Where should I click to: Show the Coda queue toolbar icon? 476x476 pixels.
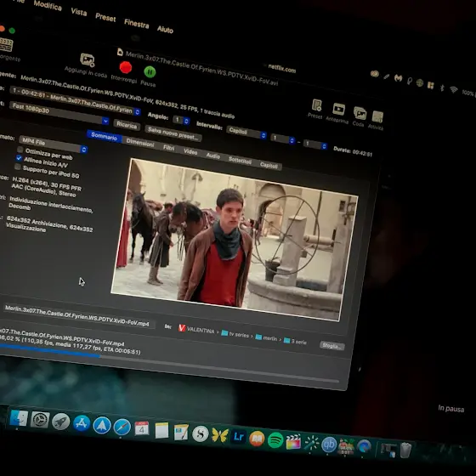tap(360, 113)
